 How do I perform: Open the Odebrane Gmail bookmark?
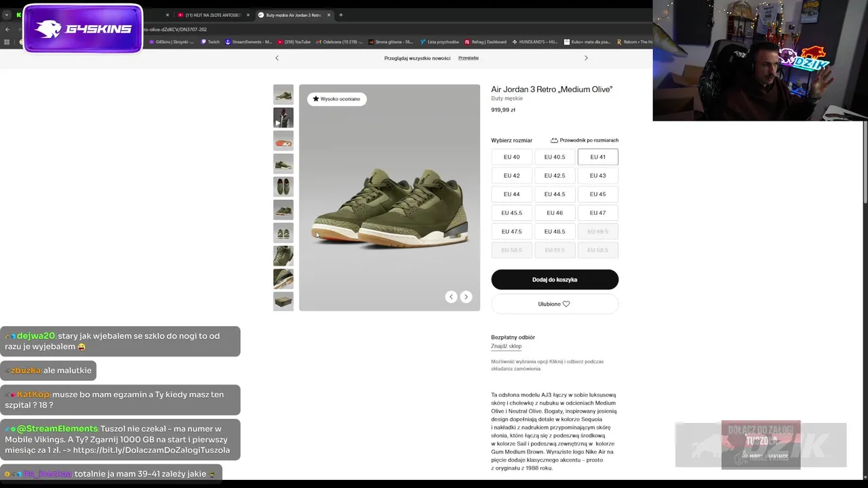[x=340, y=42]
